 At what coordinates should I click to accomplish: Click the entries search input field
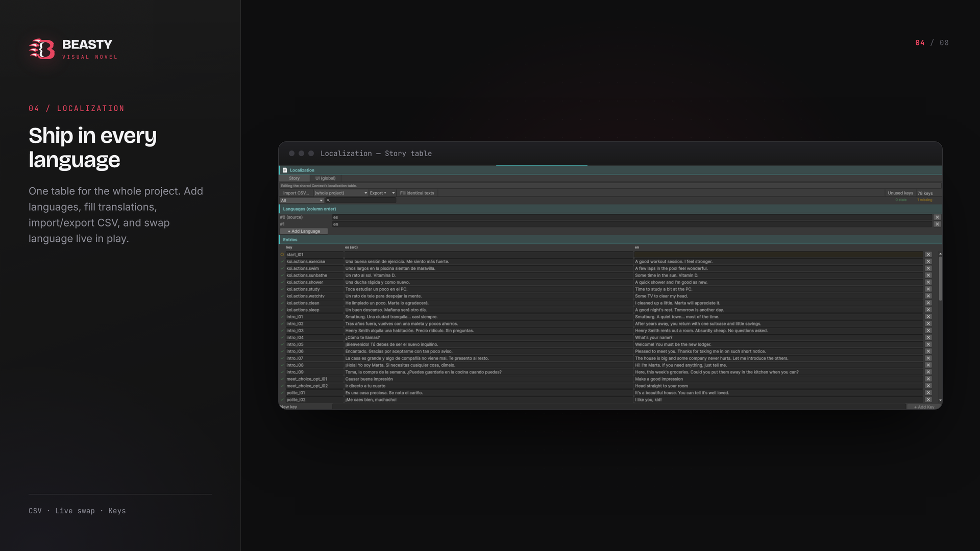361,201
